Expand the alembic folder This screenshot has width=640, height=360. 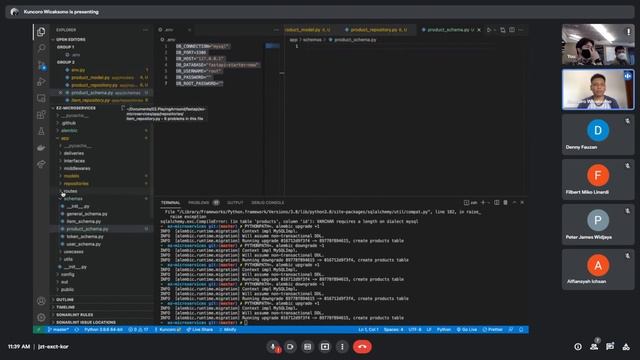tap(69, 131)
